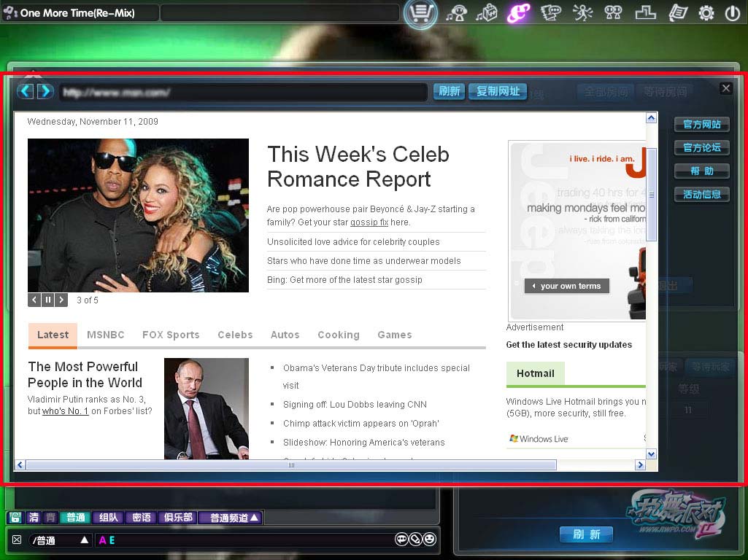Select the Latest tab

click(53, 335)
